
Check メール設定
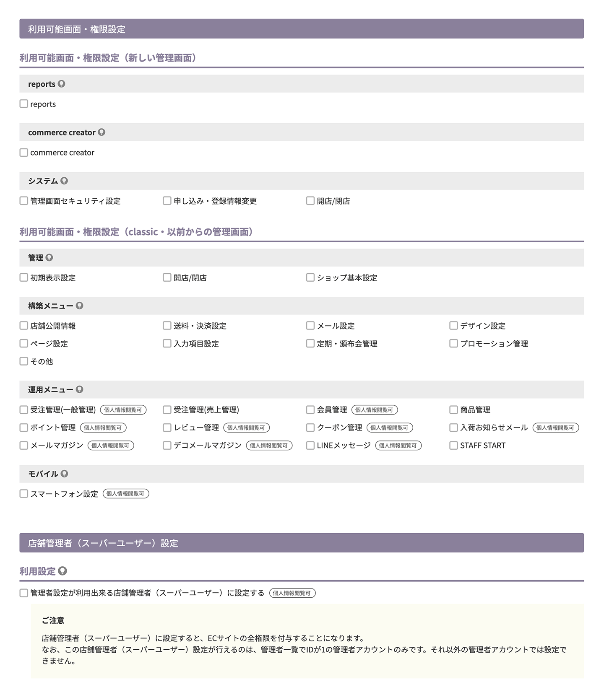310,326
